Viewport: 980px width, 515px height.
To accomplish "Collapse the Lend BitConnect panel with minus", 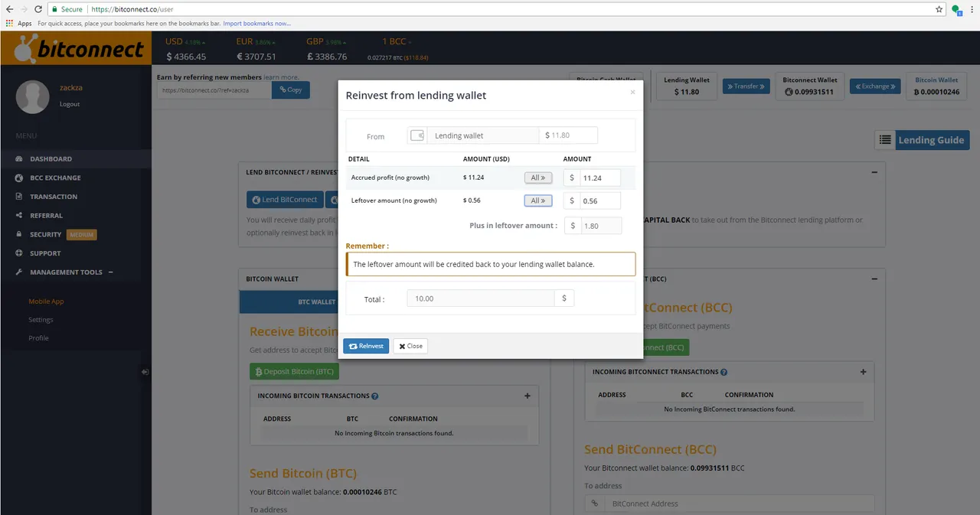I will pyautogui.click(x=874, y=172).
